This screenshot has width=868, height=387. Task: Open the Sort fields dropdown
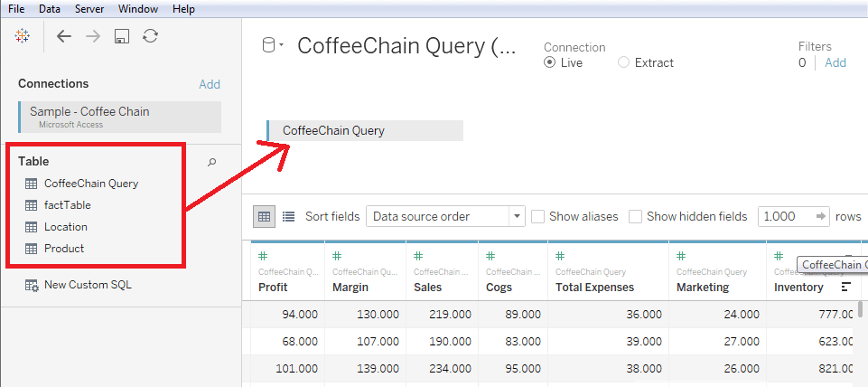pyautogui.click(x=445, y=216)
